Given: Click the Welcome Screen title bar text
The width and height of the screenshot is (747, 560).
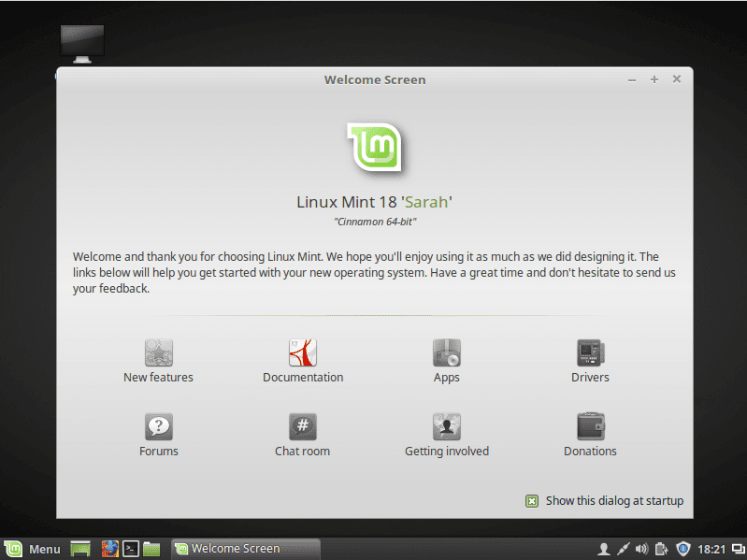Looking at the screenshot, I should pyautogui.click(x=375, y=80).
